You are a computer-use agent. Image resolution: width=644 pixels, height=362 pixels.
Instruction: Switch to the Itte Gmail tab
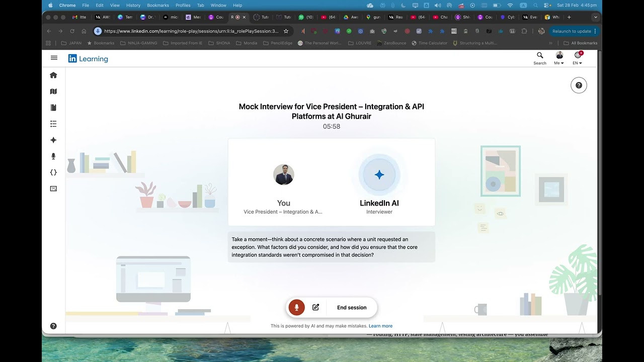pyautogui.click(x=79, y=17)
